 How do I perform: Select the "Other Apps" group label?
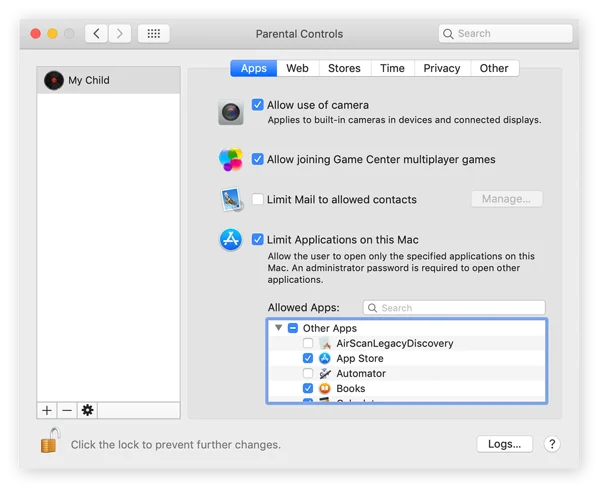329,328
